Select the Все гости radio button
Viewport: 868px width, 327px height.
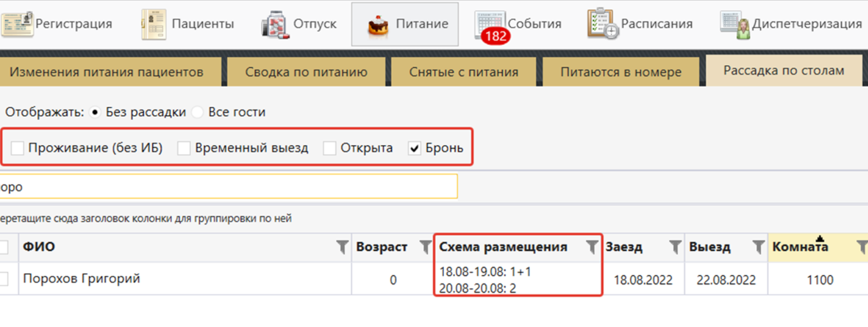click(197, 112)
